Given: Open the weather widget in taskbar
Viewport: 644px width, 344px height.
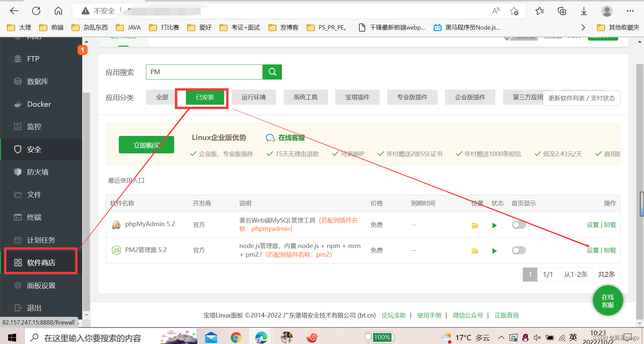Looking at the screenshot, I should pos(465,337).
